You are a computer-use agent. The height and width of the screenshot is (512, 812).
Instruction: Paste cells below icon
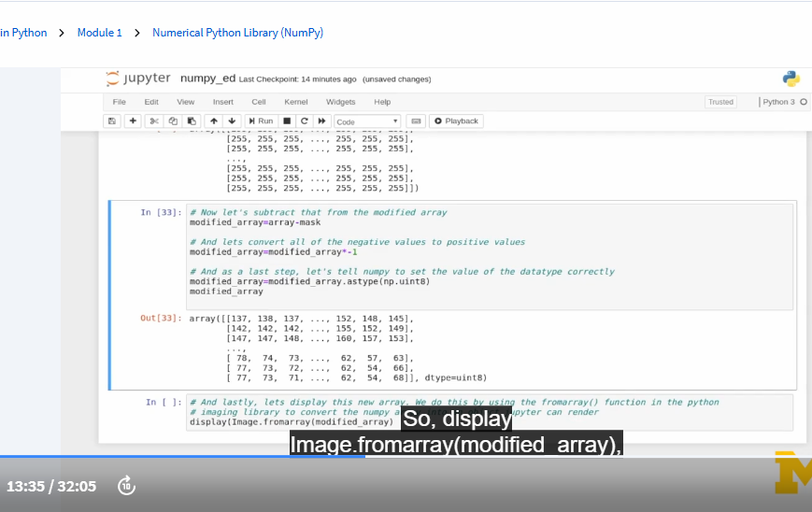click(x=192, y=121)
